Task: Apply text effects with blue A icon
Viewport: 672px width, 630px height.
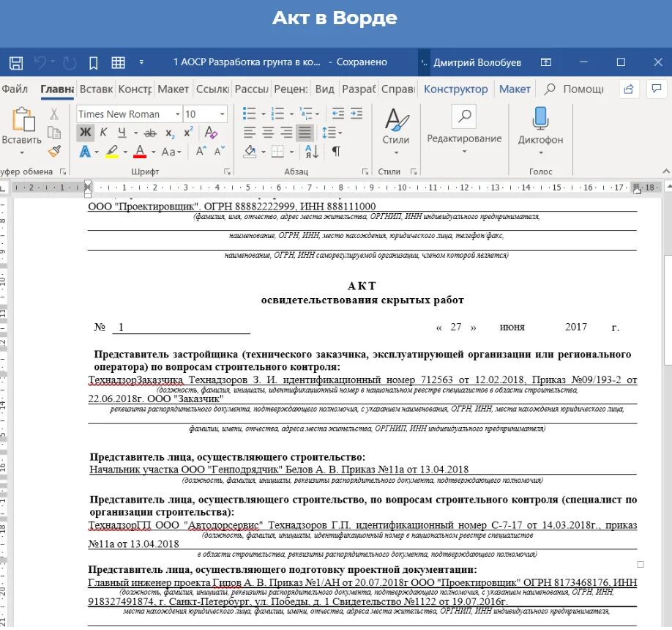Action: 86,152
